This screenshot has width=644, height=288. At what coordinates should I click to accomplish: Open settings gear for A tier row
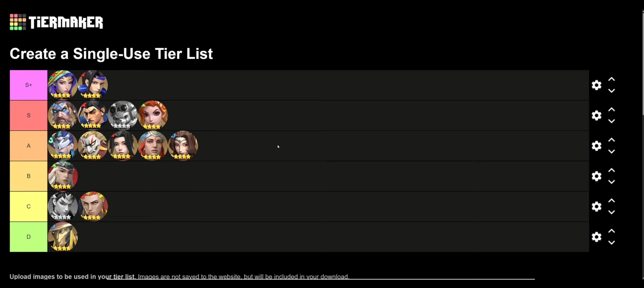click(x=597, y=146)
